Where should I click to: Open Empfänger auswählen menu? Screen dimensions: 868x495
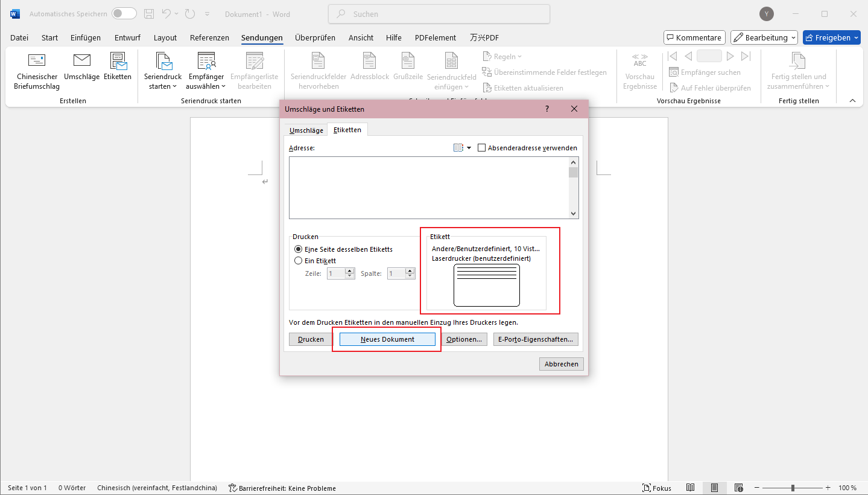point(206,71)
